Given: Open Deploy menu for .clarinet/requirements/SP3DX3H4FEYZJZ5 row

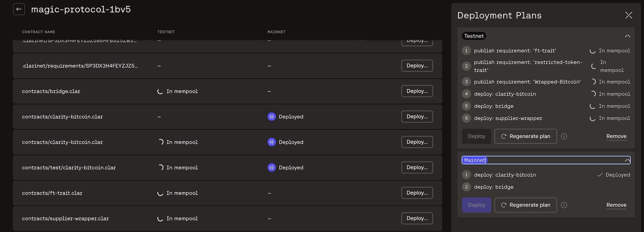Looking at the screenshot, I should coord(417,66).
